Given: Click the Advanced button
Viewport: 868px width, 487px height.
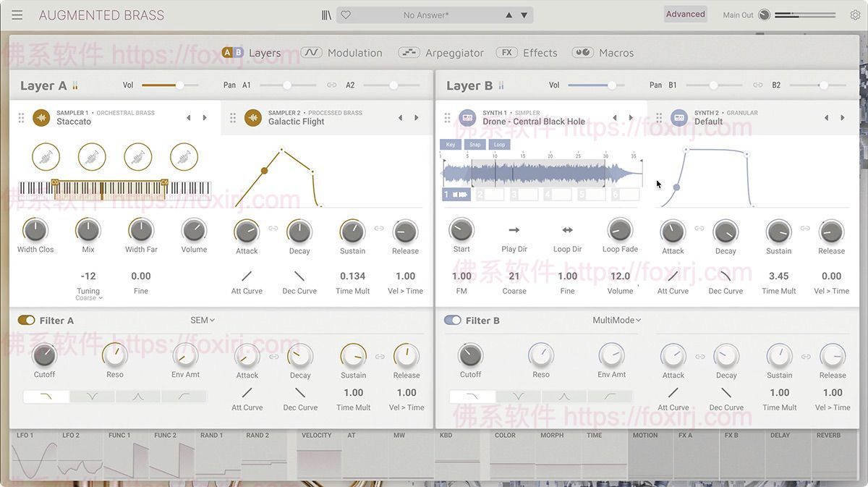Looking at the screenshot, I should [685, 13].
